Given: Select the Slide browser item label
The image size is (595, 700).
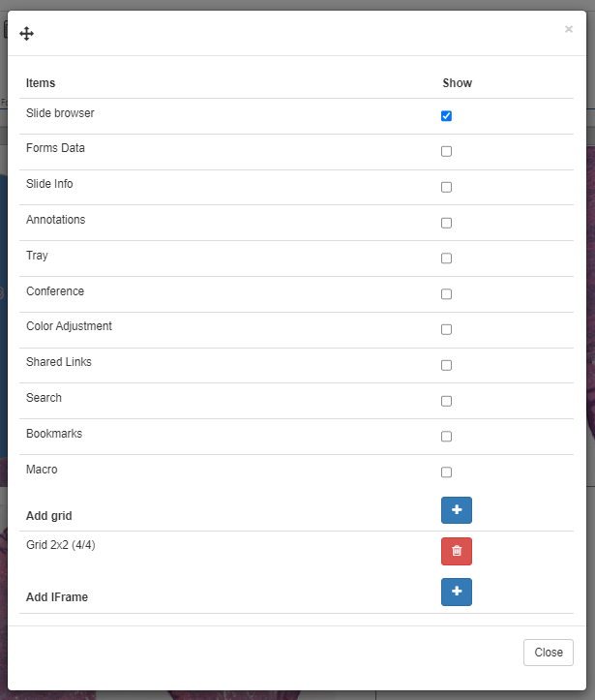Looking at the screenshot, I should [60, 113].
